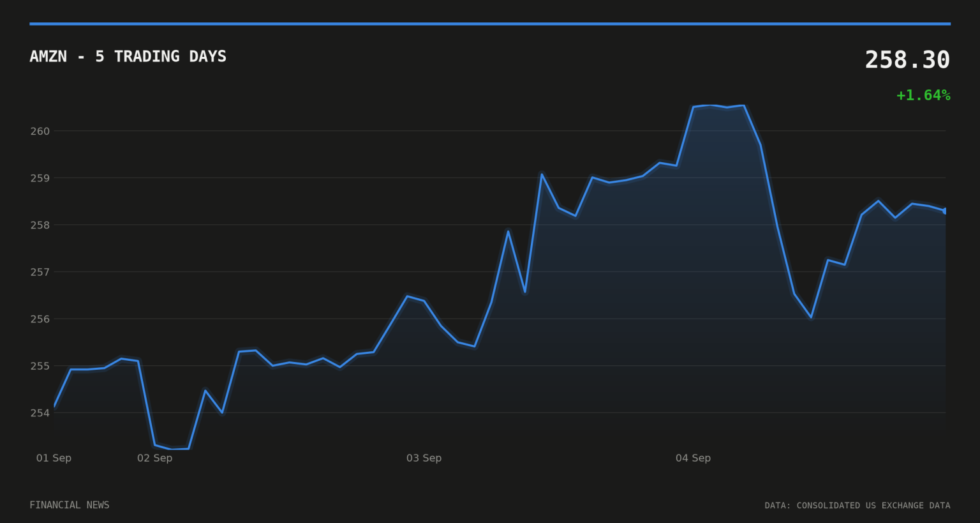Click the 02 Sep date label
This screenshot has height=523, width=980.
tap(154, 458)
